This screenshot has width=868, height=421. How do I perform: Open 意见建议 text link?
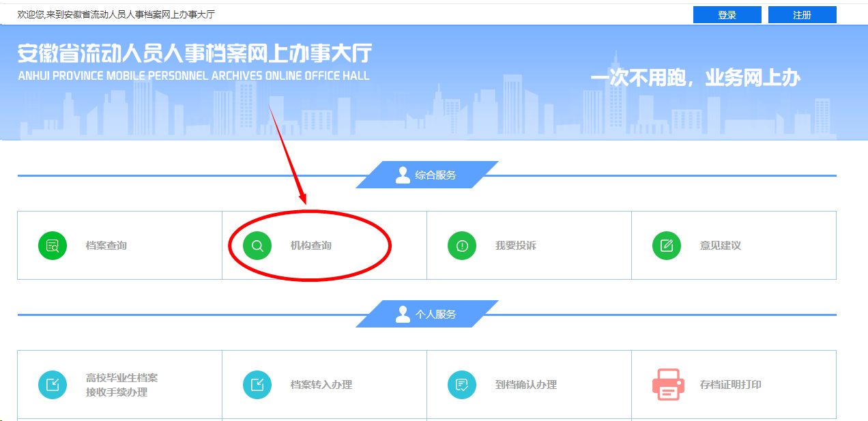[721, 246]
